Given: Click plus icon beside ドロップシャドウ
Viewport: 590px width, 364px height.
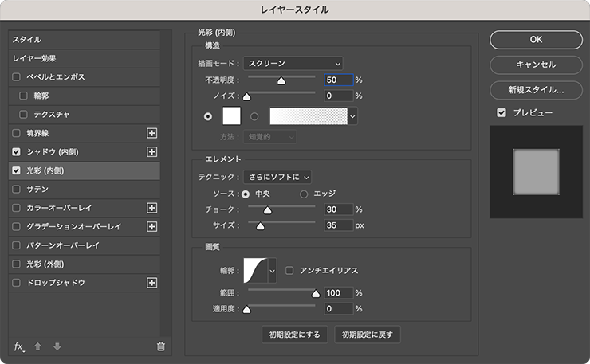Looking at the screenshot, I should tap(152, 283).
